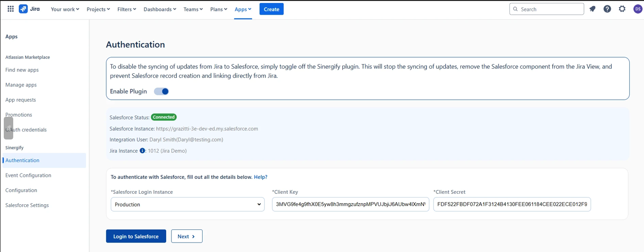Open the notifications icon

click(593, 9)
